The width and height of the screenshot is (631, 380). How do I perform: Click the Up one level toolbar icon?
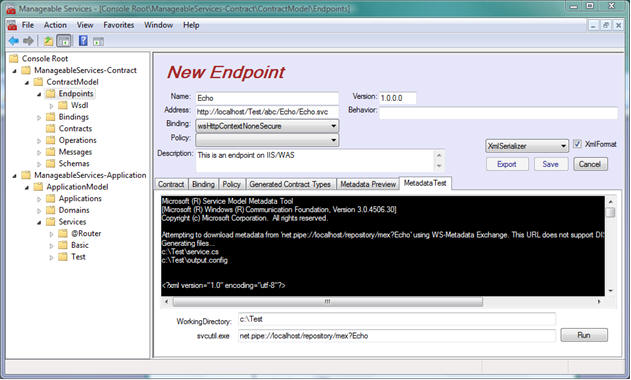(48, 41)
